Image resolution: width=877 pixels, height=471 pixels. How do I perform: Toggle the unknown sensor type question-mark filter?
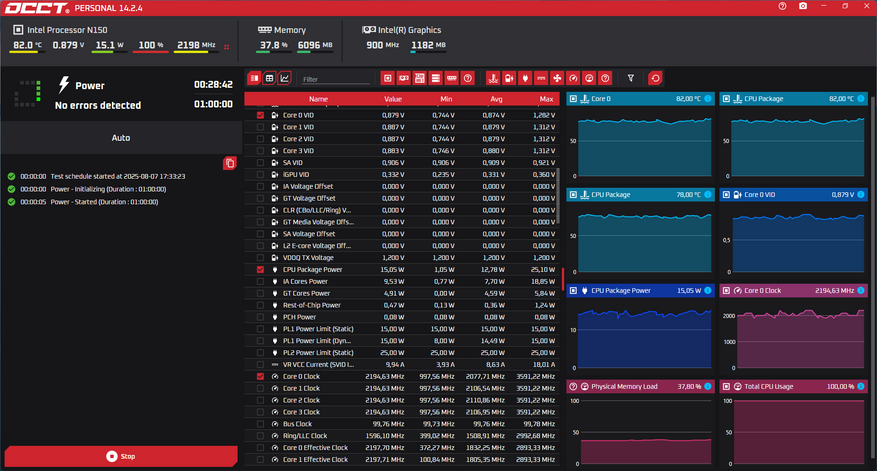[605, 78]
